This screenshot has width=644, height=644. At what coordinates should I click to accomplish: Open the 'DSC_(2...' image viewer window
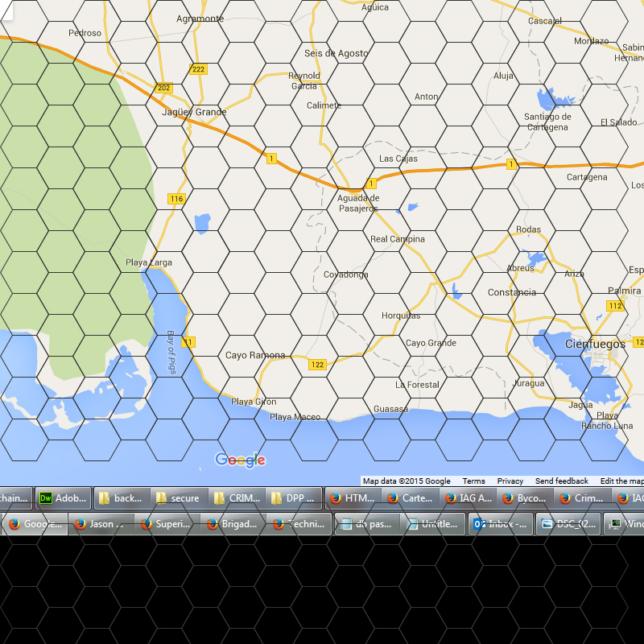568,524
